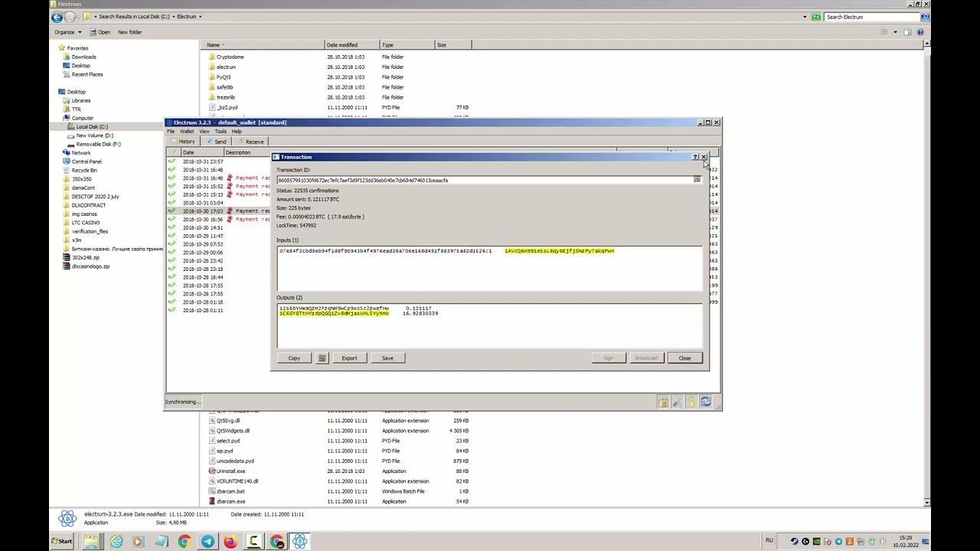This screenshot has width=980, height=551.
Task: Click the help question mark in Transaction dialog
Action: (695, 157)
